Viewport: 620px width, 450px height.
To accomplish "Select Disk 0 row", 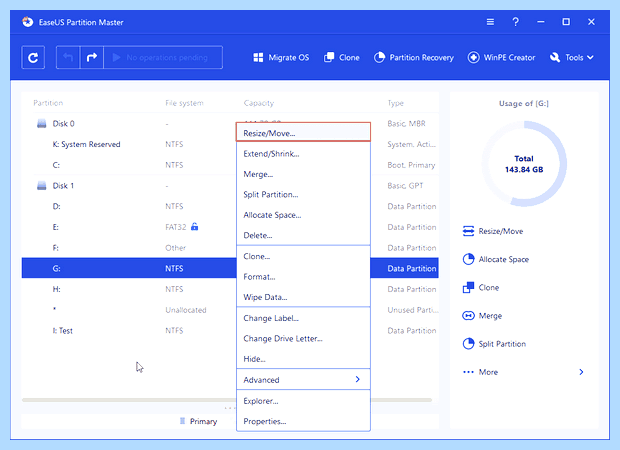I will point(230,124).
